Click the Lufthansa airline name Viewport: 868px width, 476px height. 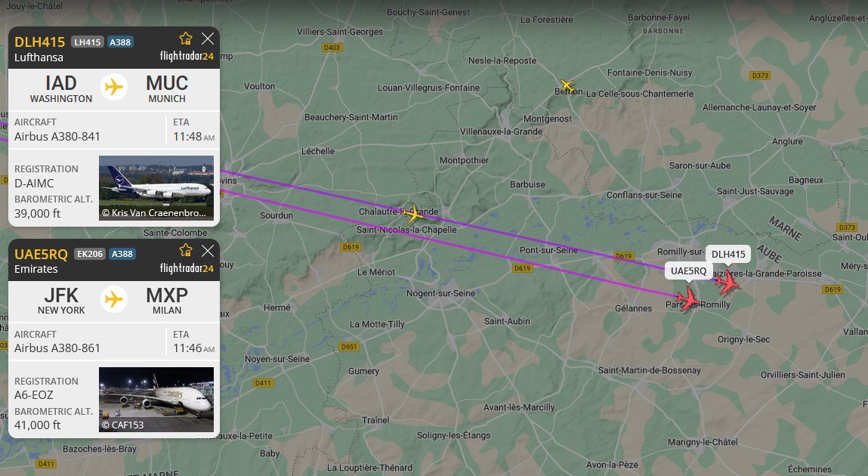pos(39,57)
